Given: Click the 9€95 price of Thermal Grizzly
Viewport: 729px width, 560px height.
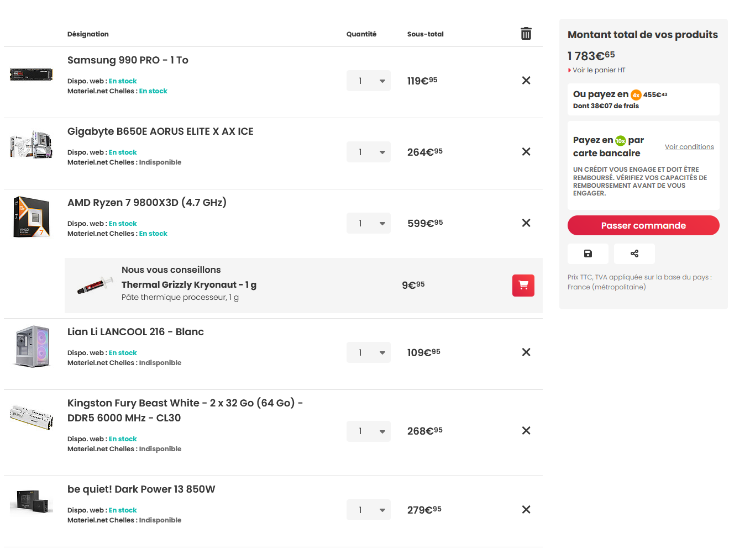Looking at the screenshot, I should 413,285.
